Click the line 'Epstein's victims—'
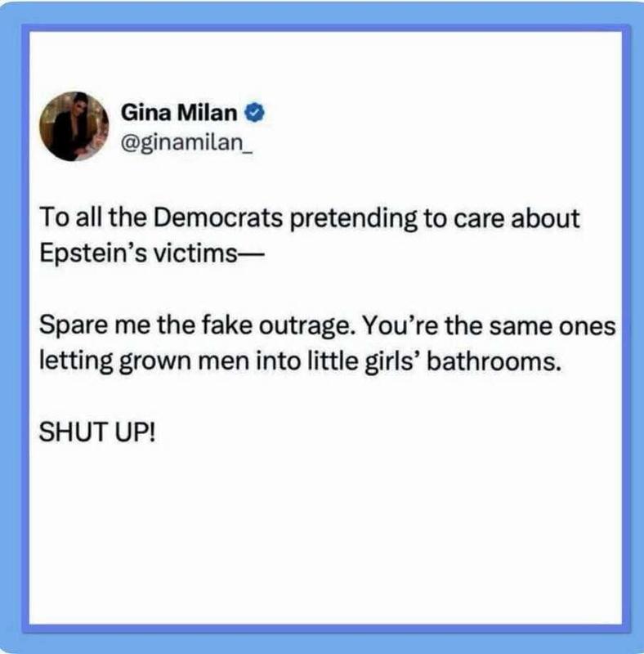 point(146,253)
